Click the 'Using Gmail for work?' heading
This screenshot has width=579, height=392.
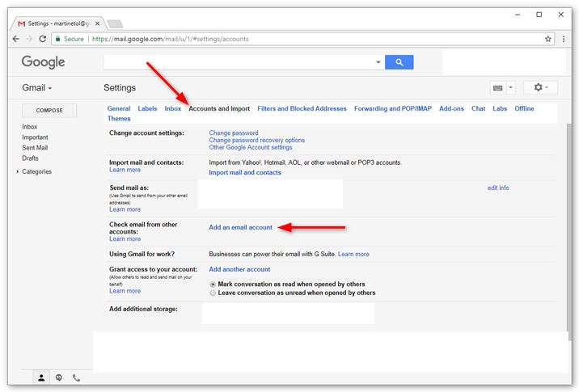(x=142, y=254)
